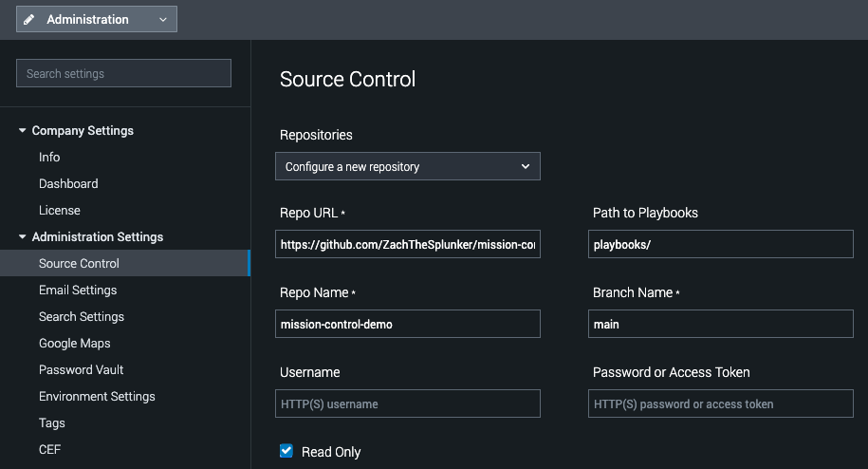
Task: Open Google Maps settings
Action: tap(75, 343)
